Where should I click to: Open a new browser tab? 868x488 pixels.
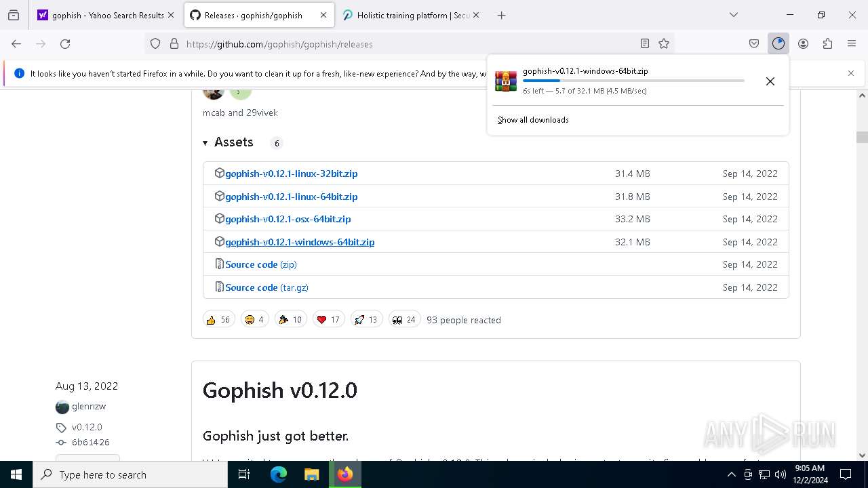coord(502,15)
